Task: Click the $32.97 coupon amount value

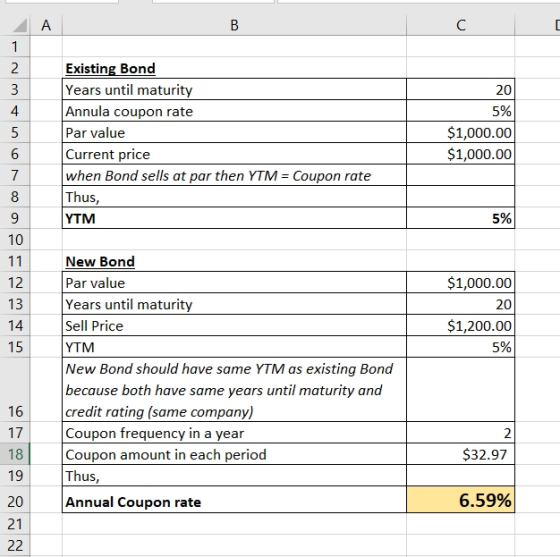Action: coord(461,454)
